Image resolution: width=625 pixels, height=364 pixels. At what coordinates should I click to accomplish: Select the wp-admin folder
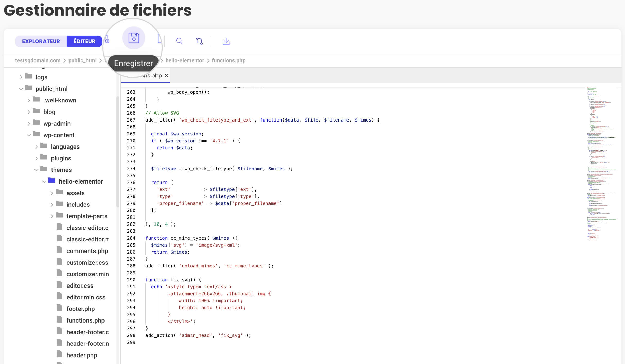[57, 124]
